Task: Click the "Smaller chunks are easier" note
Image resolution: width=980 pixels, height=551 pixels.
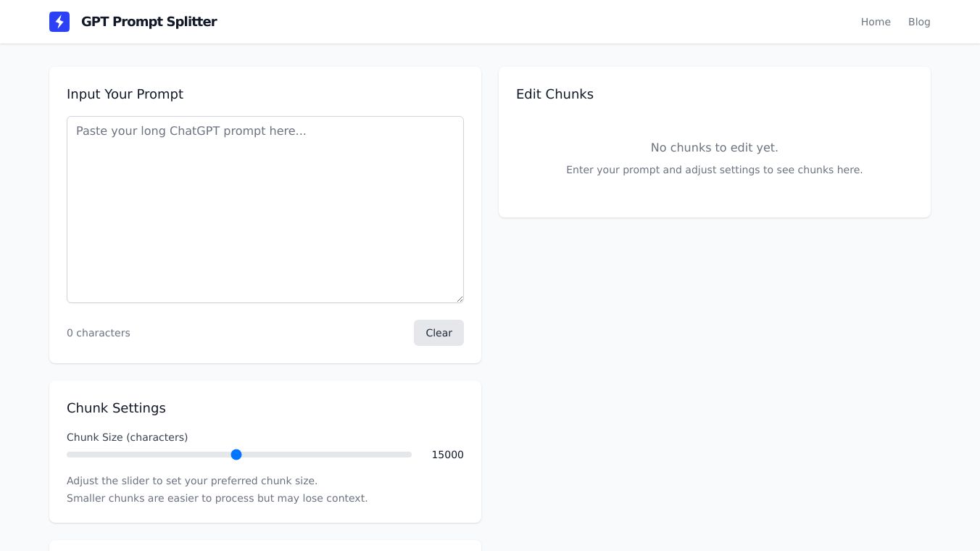Action: click(217, 498)
